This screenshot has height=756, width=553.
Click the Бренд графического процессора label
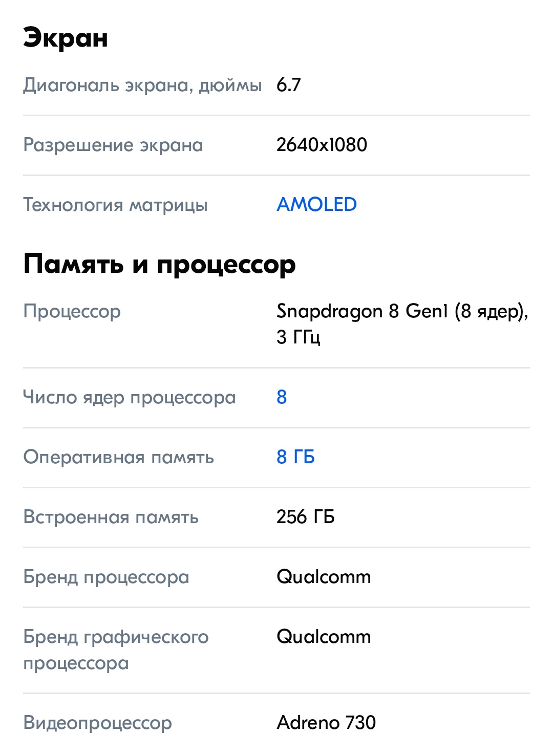(116, 650)
